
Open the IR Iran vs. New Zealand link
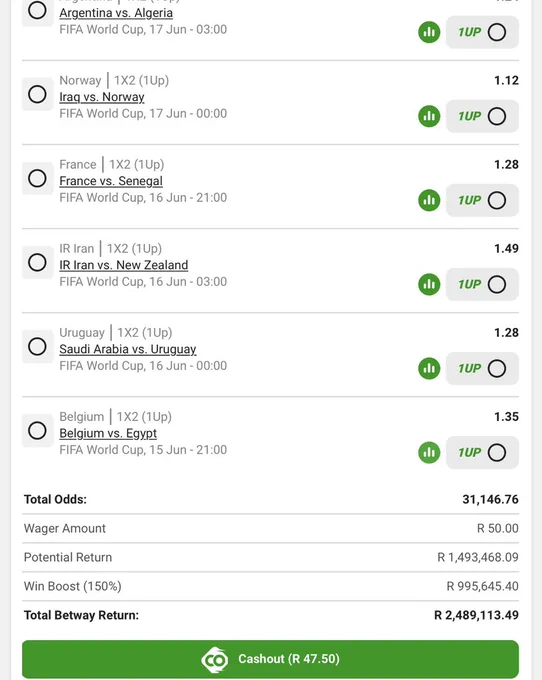tap(124, 265)
